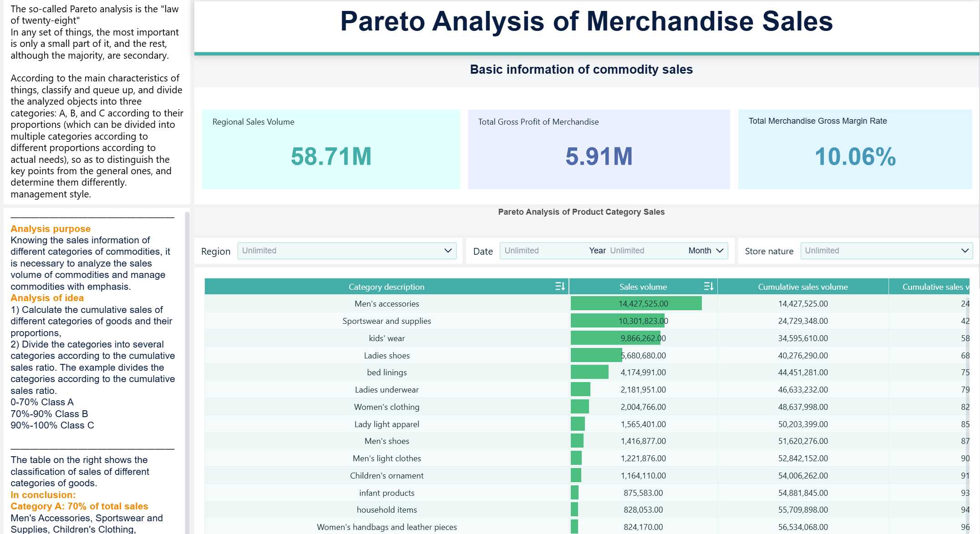
Task: Click the 9,866,262.00 sales volume bar
Action: point(615,338)
